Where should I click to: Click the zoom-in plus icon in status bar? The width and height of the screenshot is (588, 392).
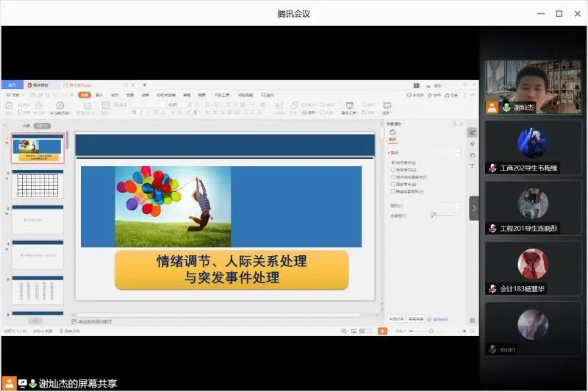pos(465,331)
